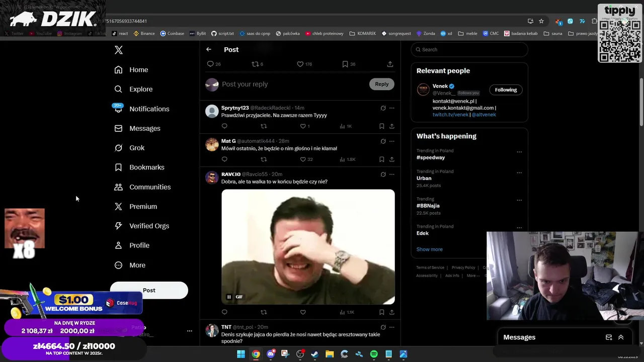Pause the GIF in RAVCIO's reply
This screenshot has width=644, height=362.
point(229,297)
